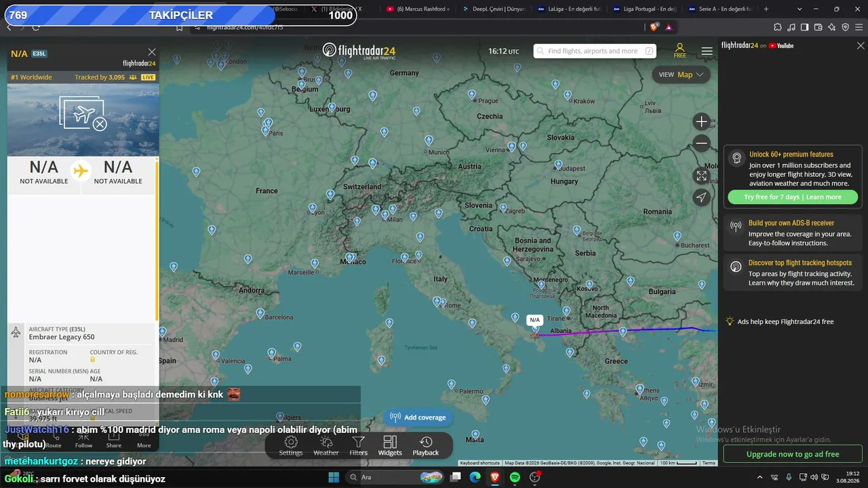Close the right-hand promo sidebar
This screenshot has height=488, width=868.
pyautogui.click(x=861, y=46)
